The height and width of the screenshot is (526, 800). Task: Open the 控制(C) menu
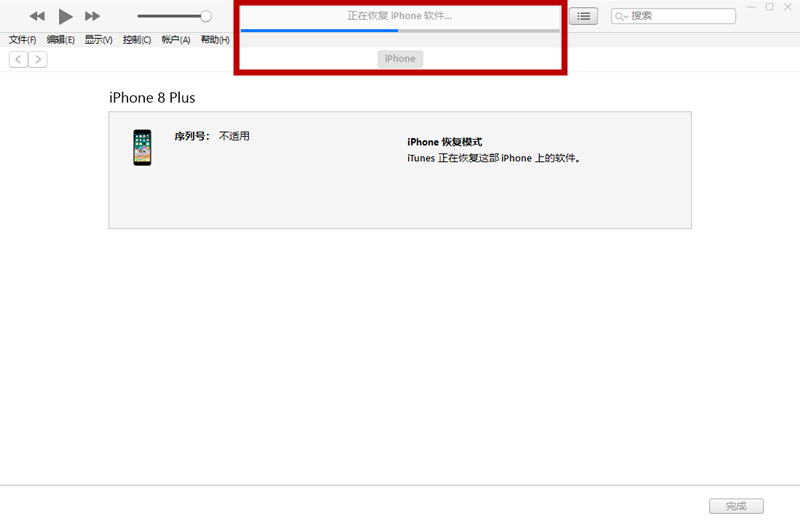coord(137,40)
